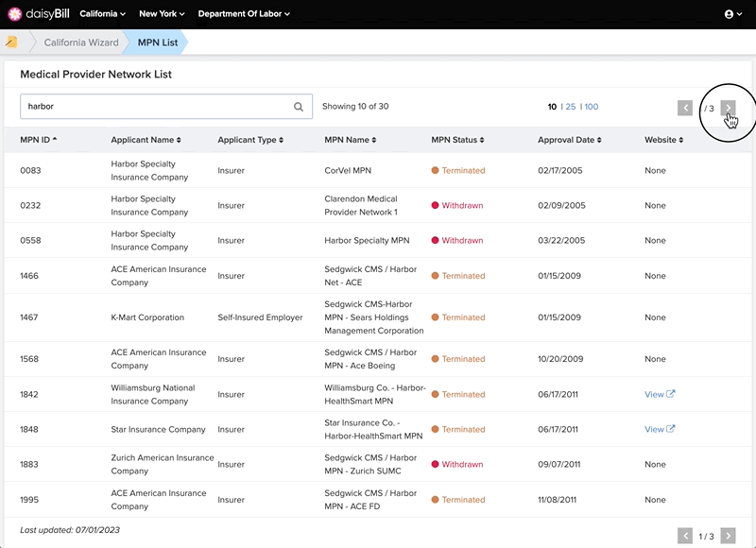Screen dimensions: 756x548
Task: Click bottom next page arrow
Action: coord(728,536)
